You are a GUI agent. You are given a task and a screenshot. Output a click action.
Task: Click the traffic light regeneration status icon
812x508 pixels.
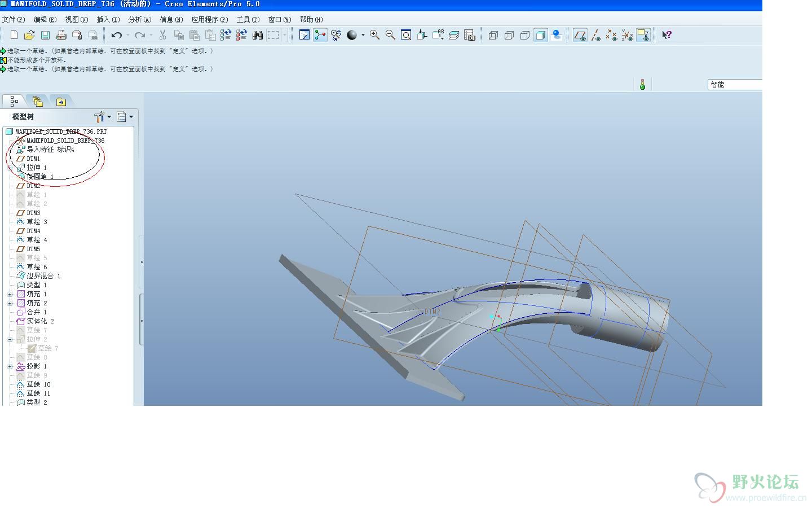click(x=642, y=85)
